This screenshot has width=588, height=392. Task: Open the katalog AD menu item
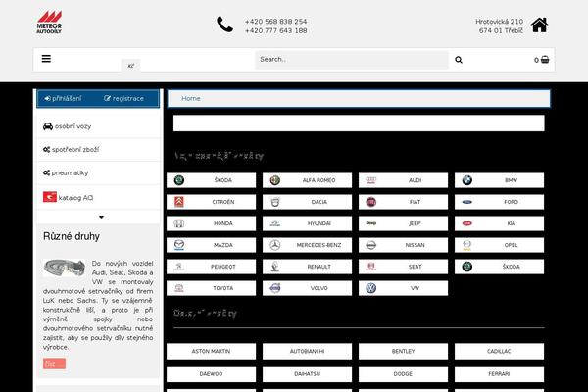point(98,197)
